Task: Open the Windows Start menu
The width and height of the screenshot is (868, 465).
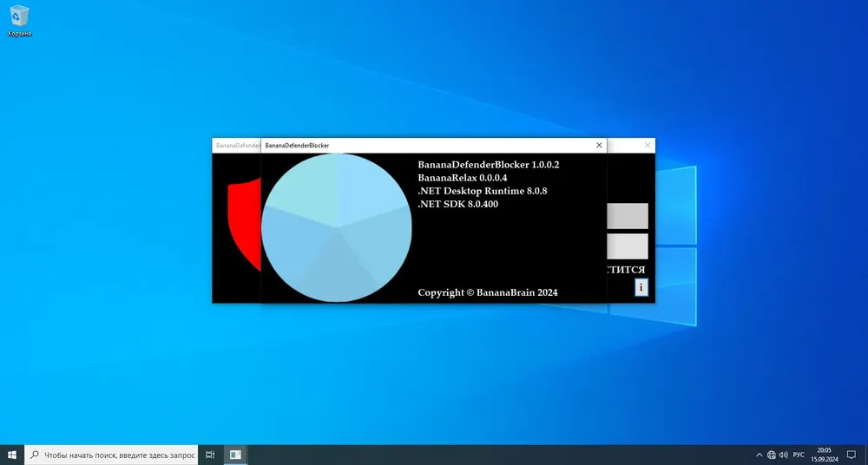Action: point(11,455)
